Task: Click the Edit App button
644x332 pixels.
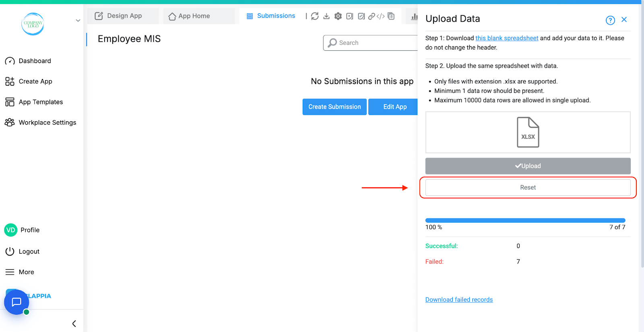Action: (393, 107)
